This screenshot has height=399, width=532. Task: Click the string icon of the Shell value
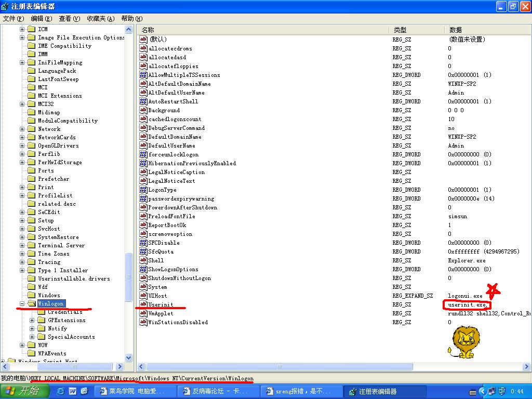tap(143, 260)
